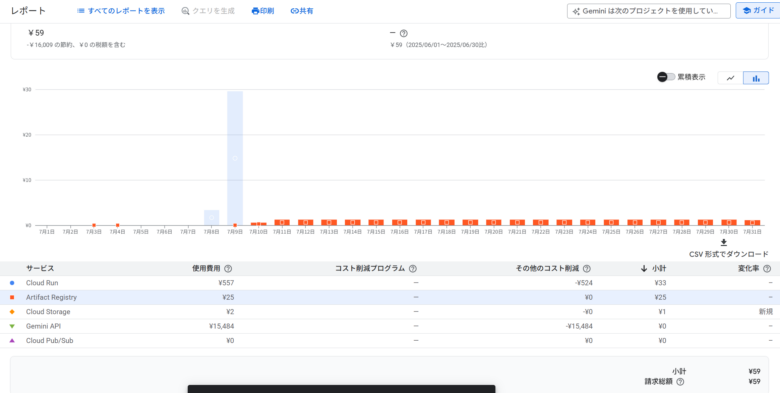Click the Cloud Pub/Sub purple triangle marker

12,341
